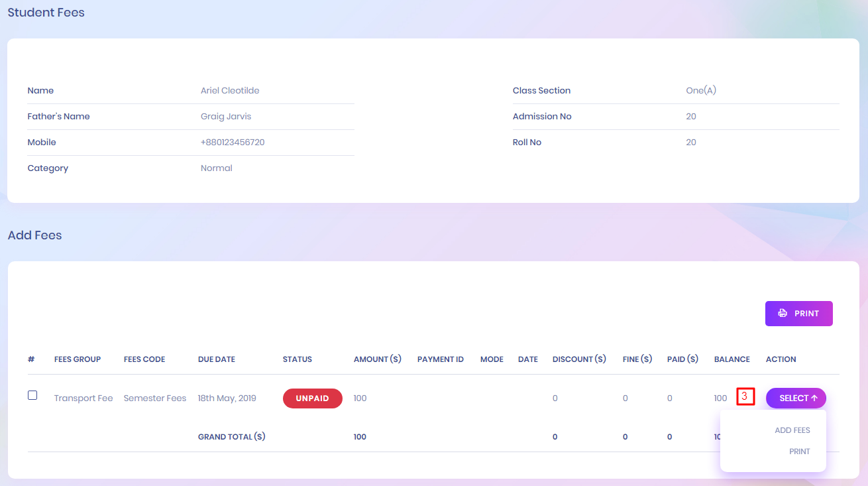Click the red UNPAID status badge
The image size is (868, 486).
(x=312, y=398)
